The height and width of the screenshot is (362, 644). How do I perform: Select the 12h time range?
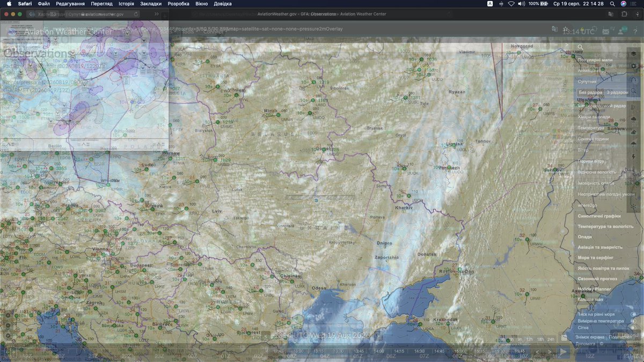coord(530,339)
